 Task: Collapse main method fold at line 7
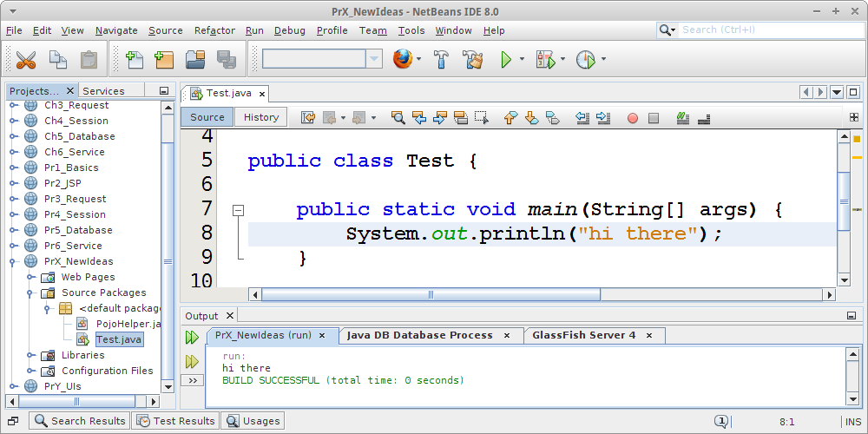coord(239,210)
